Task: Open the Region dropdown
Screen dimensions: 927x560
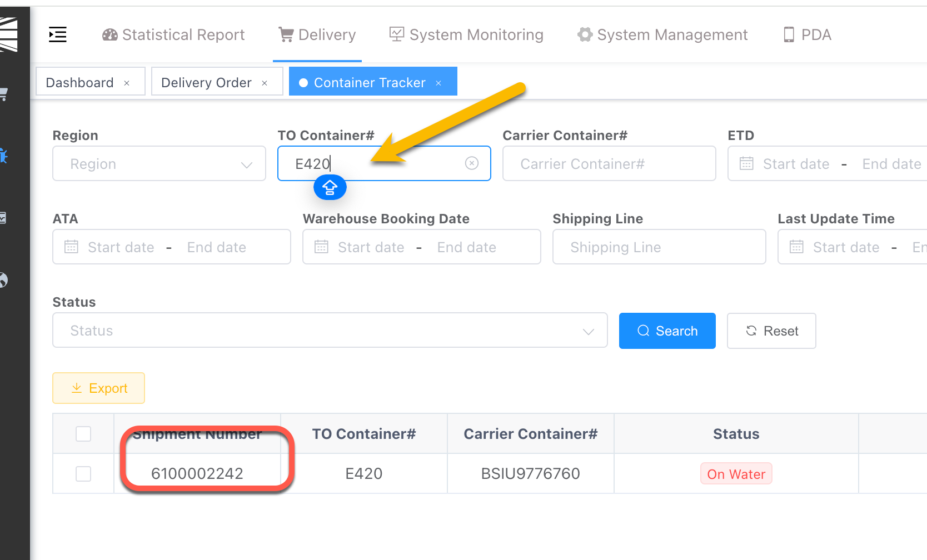Action: (x=159, y=163)
